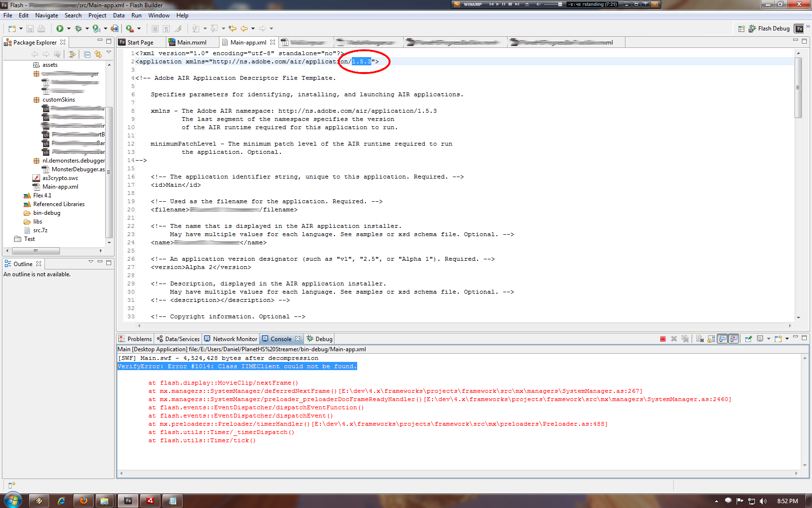Select Main-app.xml in Package Explorer
The height and width of the screenshot is (508, 812).
(60, 187)
